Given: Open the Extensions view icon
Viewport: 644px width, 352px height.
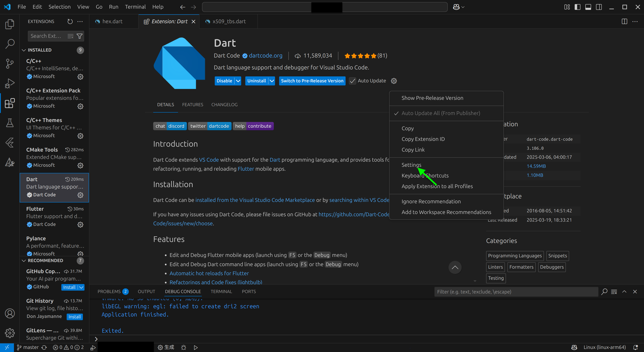Looking at the screenshot, I should (10, 103).
